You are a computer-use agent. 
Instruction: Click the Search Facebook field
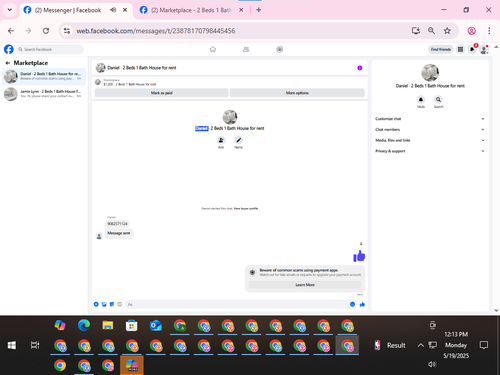click(x=50, y=49)
